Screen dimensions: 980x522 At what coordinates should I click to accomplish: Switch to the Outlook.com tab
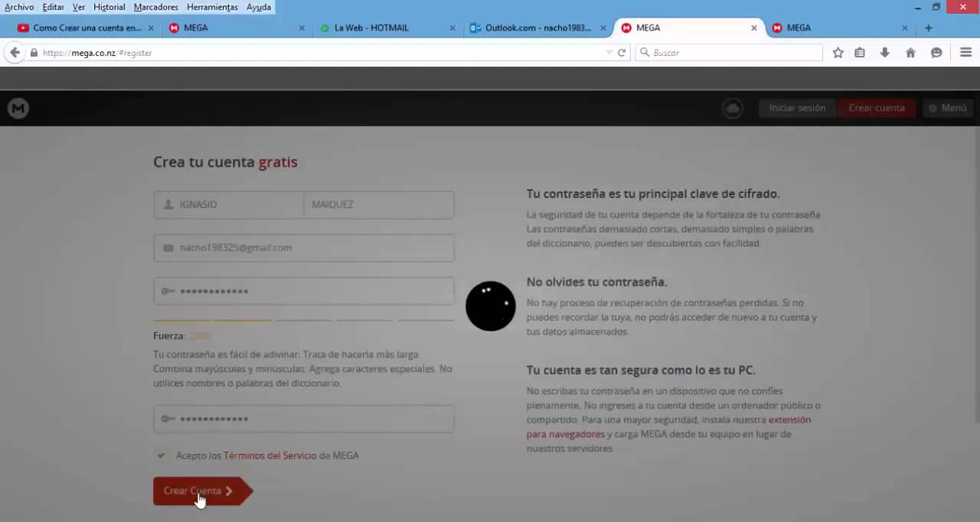(538, 28)
